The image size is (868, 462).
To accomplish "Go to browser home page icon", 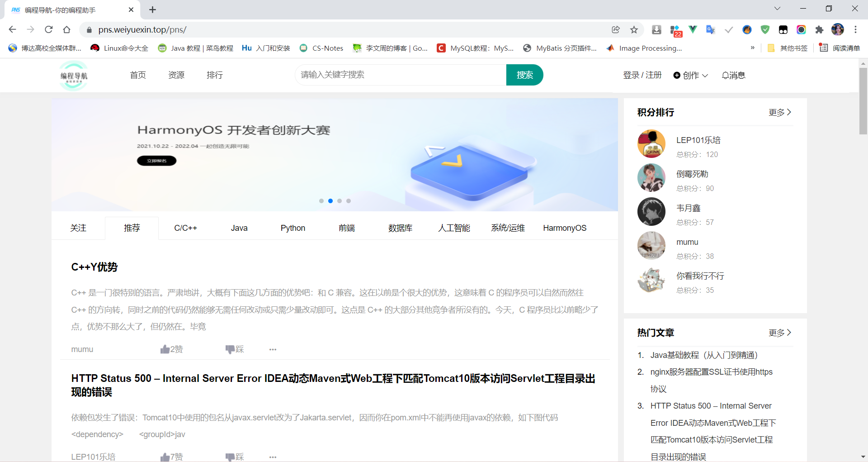I will [x=66, y=29].
